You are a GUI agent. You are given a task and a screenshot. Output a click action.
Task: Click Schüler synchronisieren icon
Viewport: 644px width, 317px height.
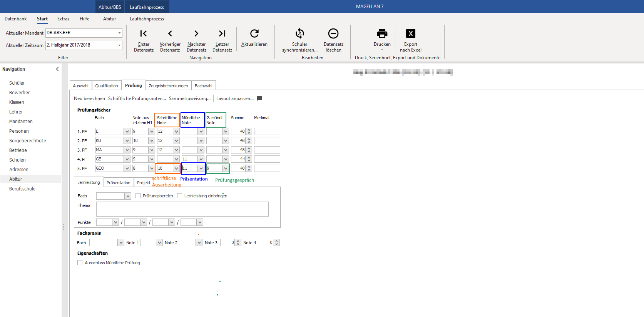point(300,33)
